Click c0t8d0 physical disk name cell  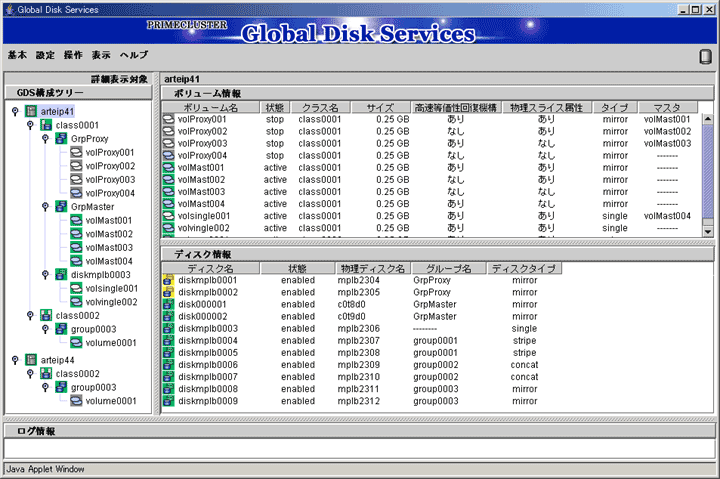[x=351, y=304]
